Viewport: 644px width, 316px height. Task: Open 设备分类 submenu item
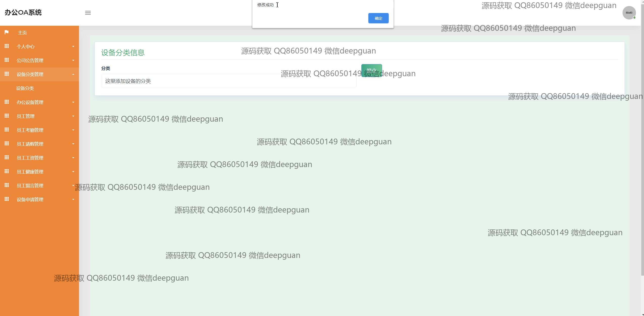[x=25, y=88]
